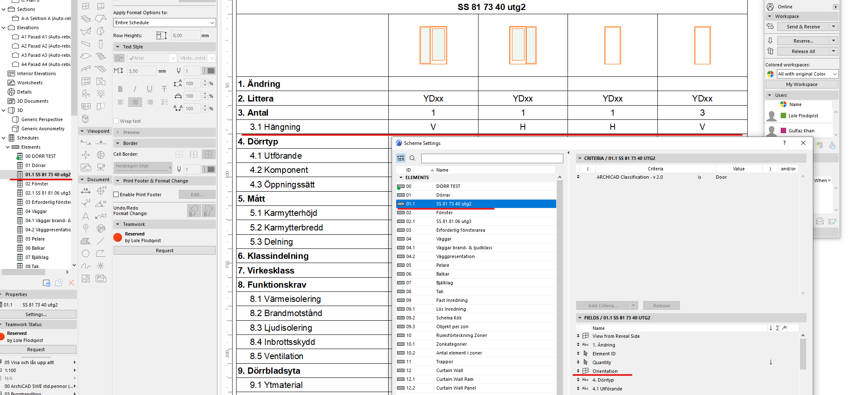Select the Lamp tool in toolbox
The width and height of the screenshot is (868, 395).
101,94
